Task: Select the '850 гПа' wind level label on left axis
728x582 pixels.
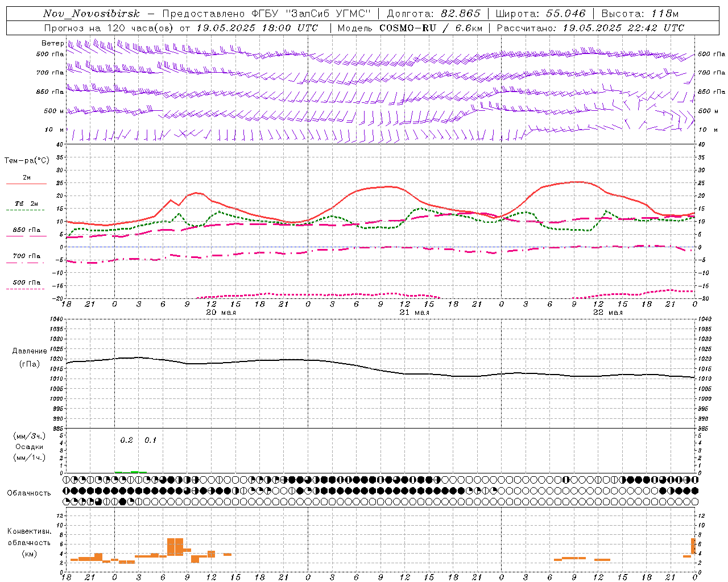Action: (x=50, y=92)
